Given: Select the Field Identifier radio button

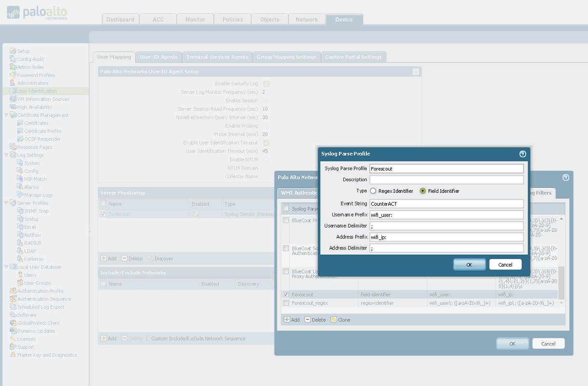Looking at the screenshot, I should [x=423, y=191].
